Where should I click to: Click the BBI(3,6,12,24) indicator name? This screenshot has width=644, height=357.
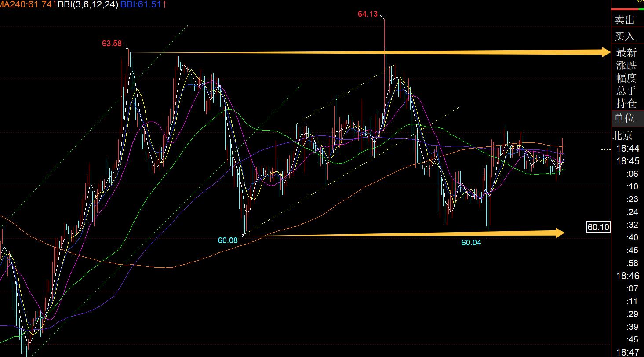[x=88, y=5]
